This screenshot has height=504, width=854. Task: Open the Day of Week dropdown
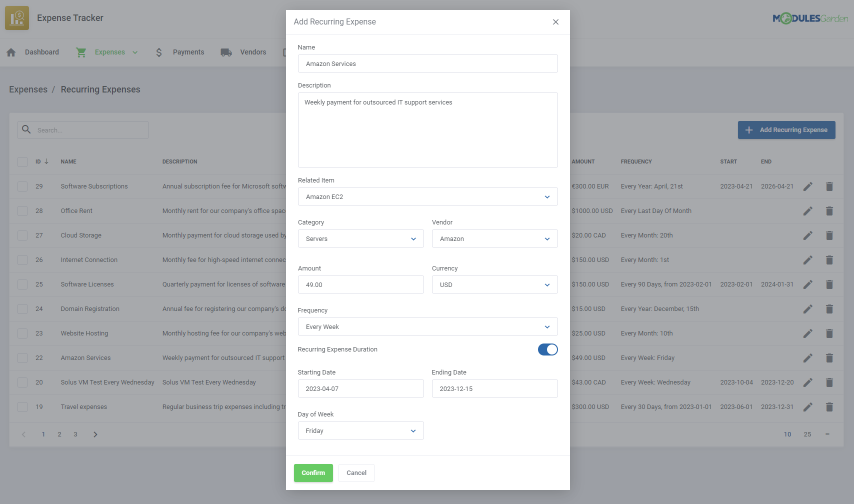[x=360, y=430]
